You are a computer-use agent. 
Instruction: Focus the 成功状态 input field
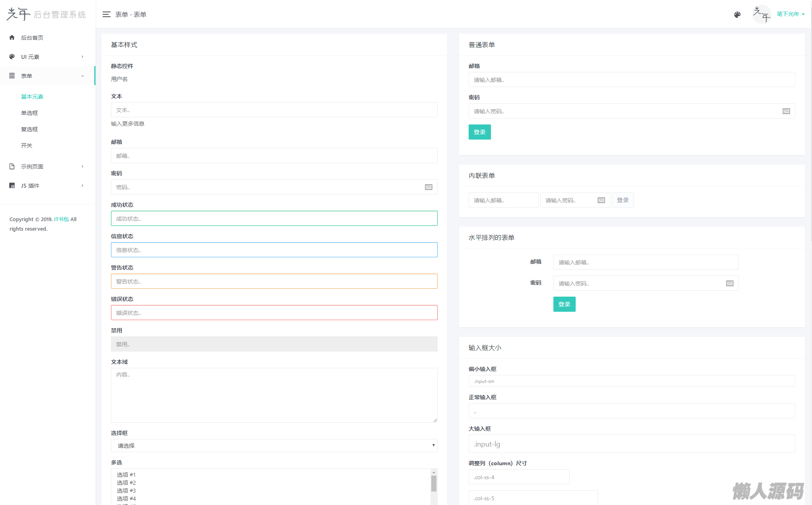point(274,218)
